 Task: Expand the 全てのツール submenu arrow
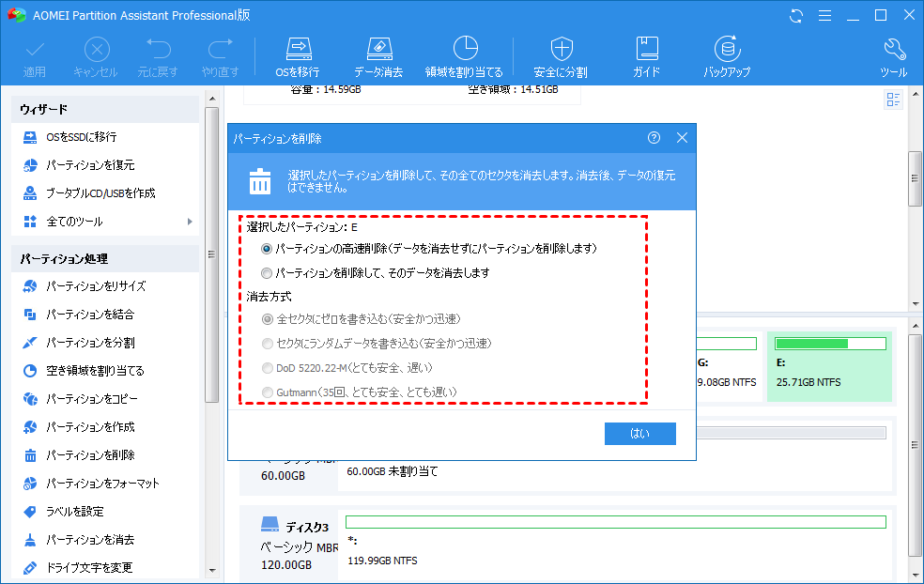coord(190,222)
